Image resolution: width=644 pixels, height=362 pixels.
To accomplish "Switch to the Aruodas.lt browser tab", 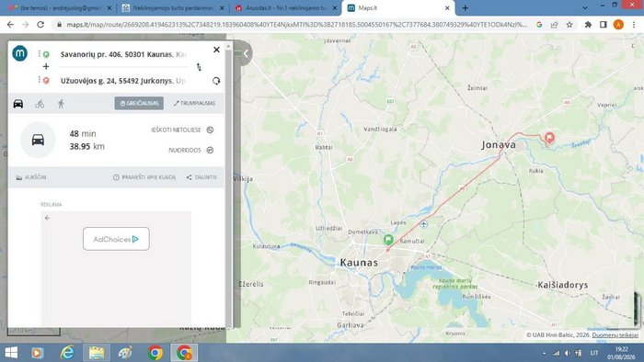I will (286, 7).
